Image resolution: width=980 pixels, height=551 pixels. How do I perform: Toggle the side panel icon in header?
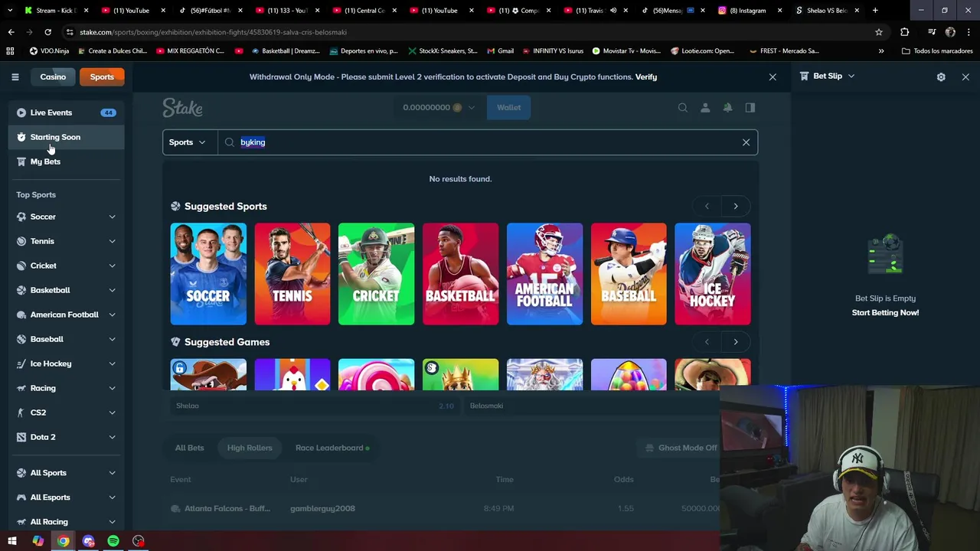coord(750,108)
